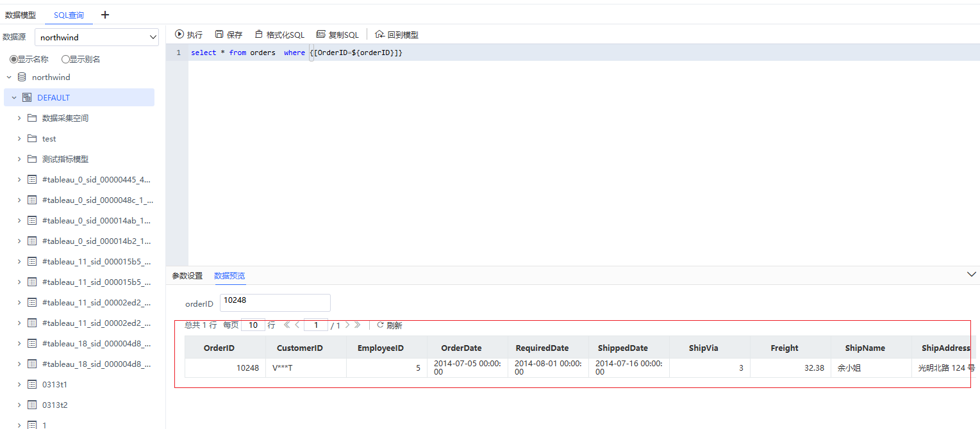This screenshot has height=429, width=980.
Task: Expand the 数据采集空间 folder
Action: pos(19,118)
